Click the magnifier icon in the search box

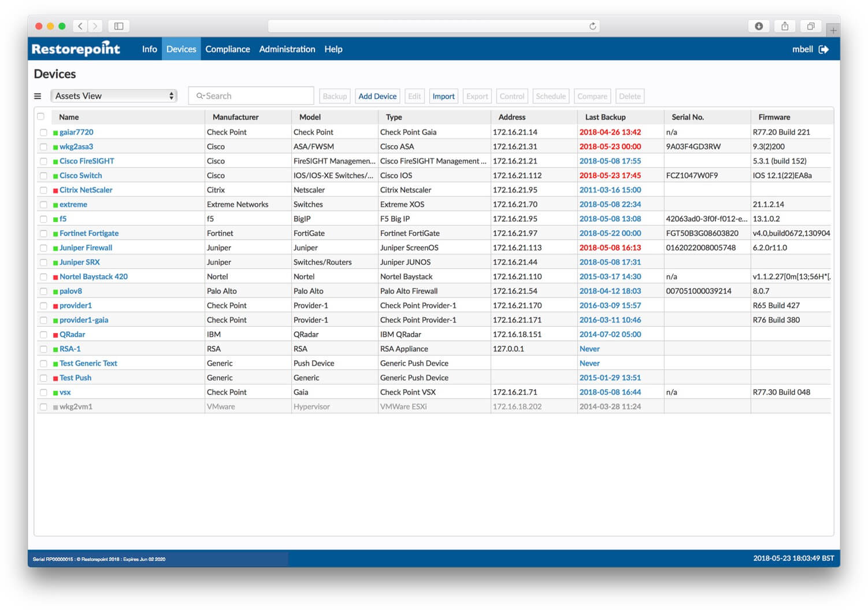201,95
